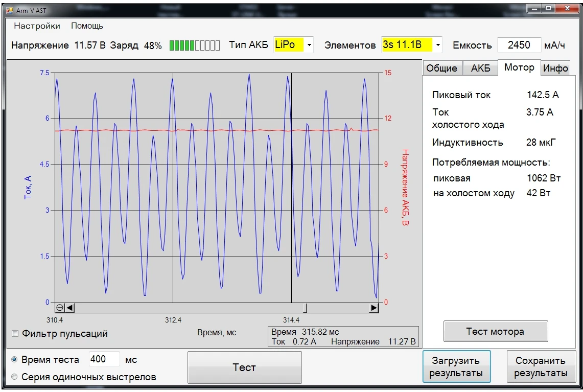Switch to the Инфо tab
Screen dimensions: 583x392
(555, 68)
